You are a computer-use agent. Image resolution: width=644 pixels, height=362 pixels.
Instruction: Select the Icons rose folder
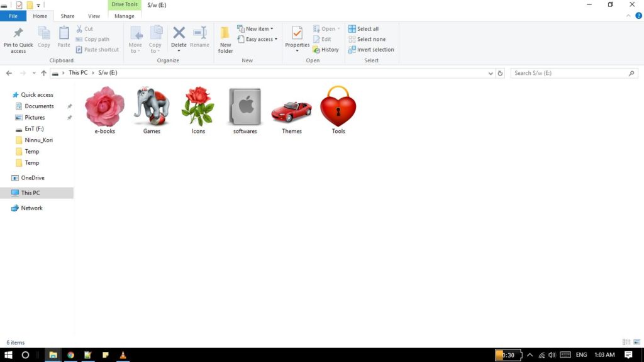pyautogui.click(x=198, y=110)
